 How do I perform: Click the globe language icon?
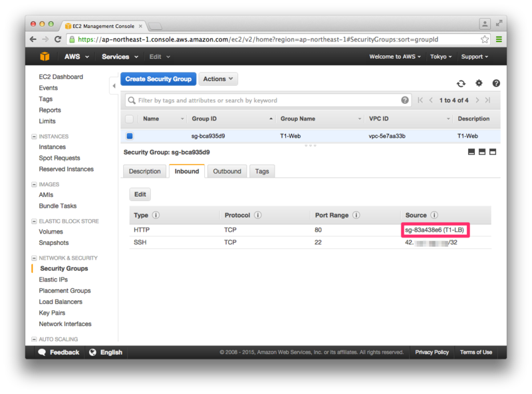pos(92,352)
